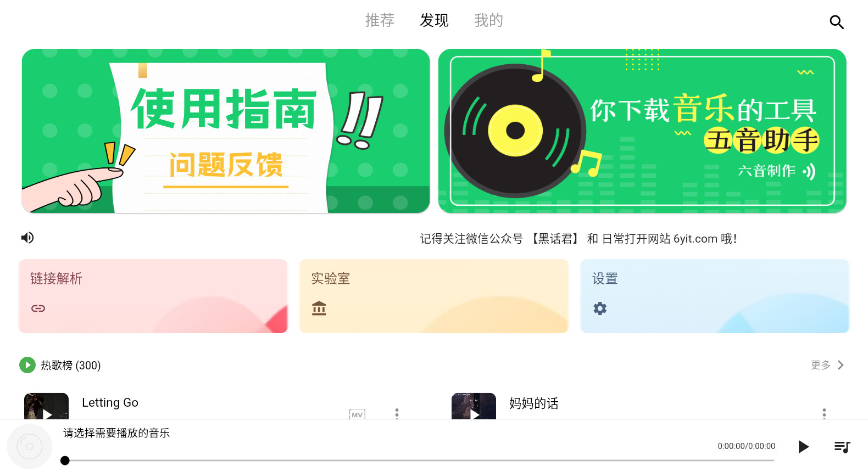
Task: Open the MV icon for Letting Go
Action: pos(357,414)
